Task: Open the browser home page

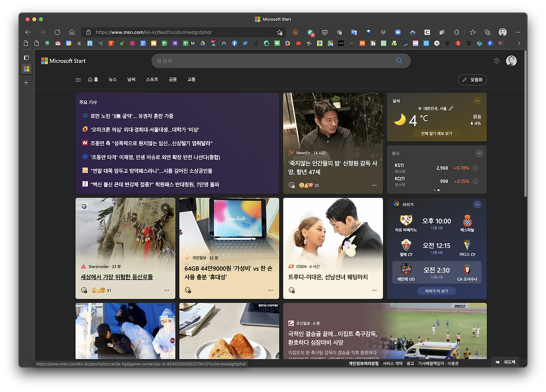Action: [x=72, y=32]
